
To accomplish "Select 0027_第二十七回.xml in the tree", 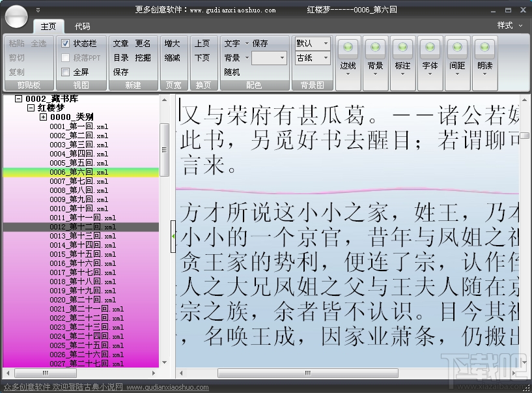I will [87, 364].
